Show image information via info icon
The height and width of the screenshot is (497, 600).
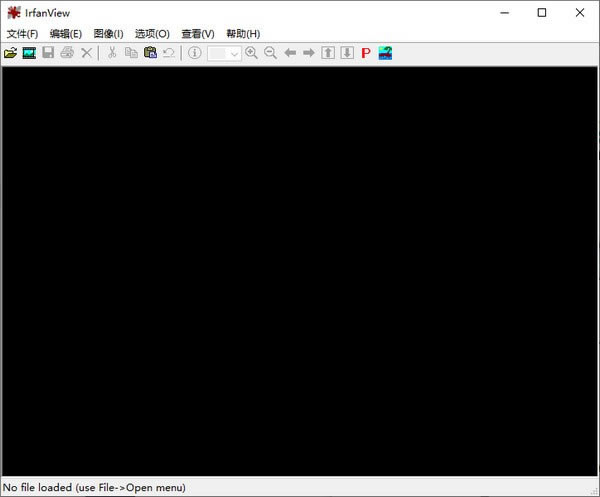[x=194, y=53]
